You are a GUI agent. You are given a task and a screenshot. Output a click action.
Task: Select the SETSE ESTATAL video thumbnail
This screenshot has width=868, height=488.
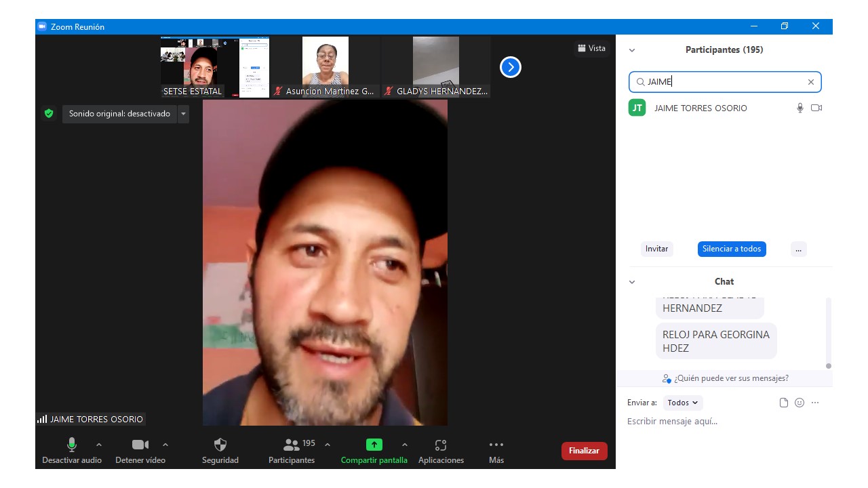(215, 67)
